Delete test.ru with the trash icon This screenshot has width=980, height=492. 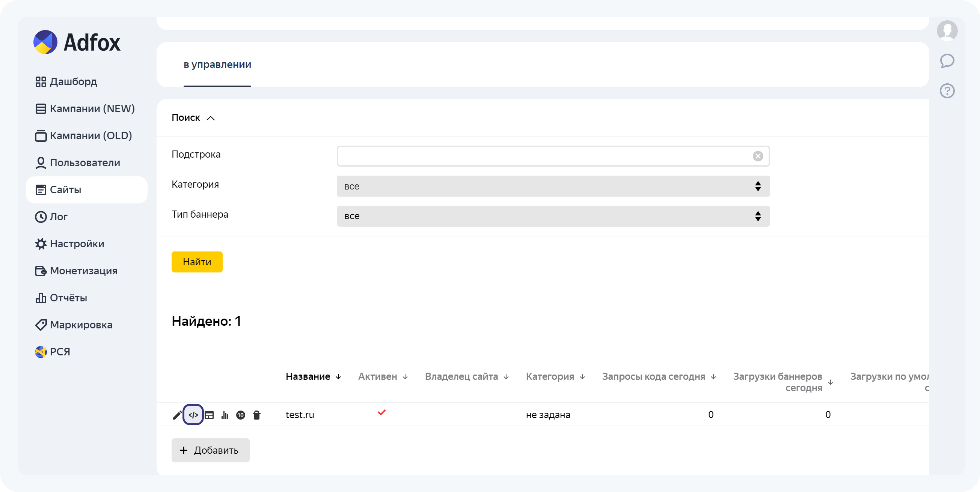click(256, 415)
